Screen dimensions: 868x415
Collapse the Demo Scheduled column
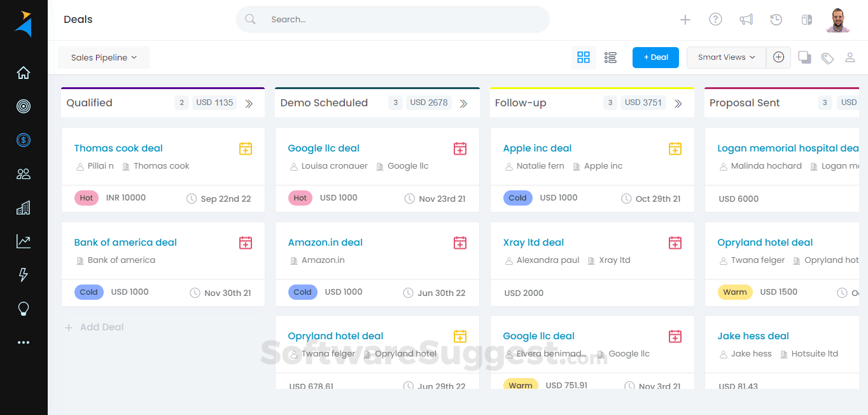click(463, 103)
